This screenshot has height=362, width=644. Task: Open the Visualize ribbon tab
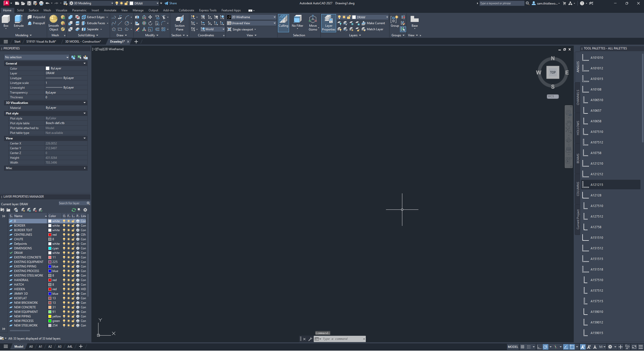[x=61, y=10]
